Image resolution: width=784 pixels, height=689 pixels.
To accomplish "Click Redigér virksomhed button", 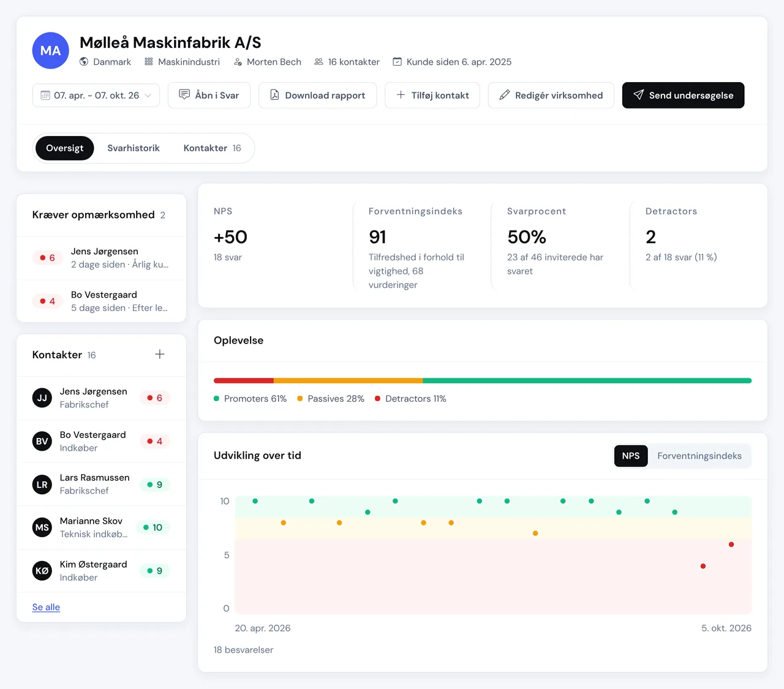I will point(551,96).
